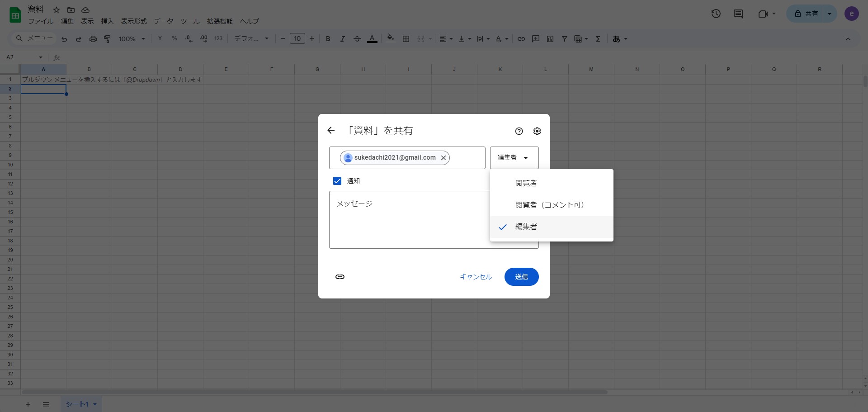868x412 pixels.
Task: Open the fill color bucket
Action: [391, 38]
